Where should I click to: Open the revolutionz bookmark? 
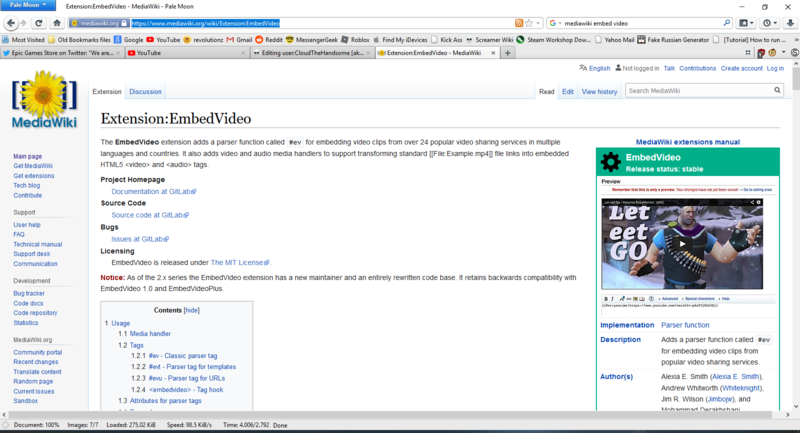click(x=203, y=40)
